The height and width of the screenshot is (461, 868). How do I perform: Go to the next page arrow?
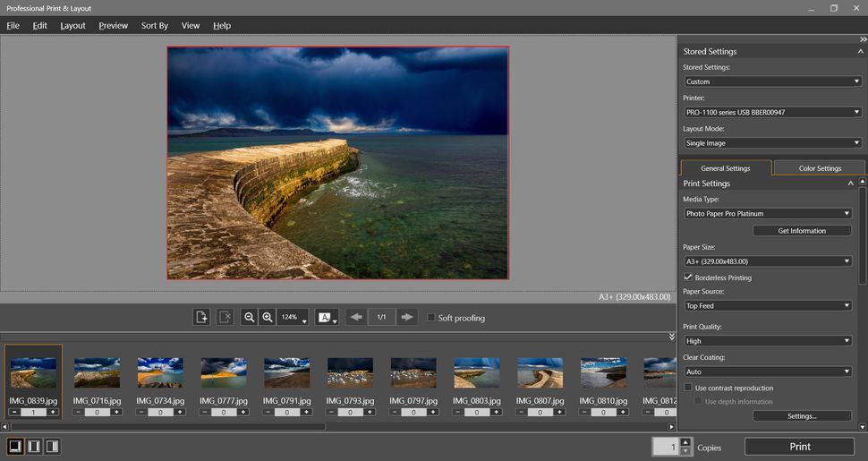coord(407,317)
